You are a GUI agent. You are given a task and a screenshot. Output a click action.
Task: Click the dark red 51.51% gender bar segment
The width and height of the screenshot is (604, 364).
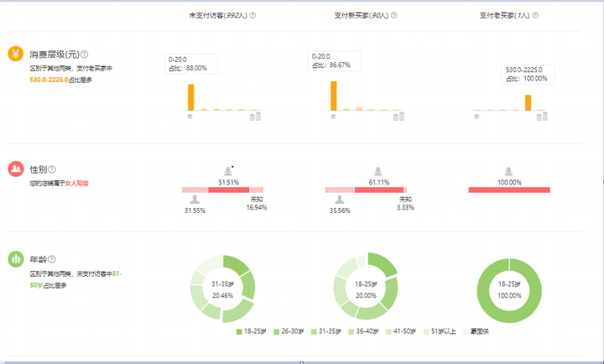229,190
